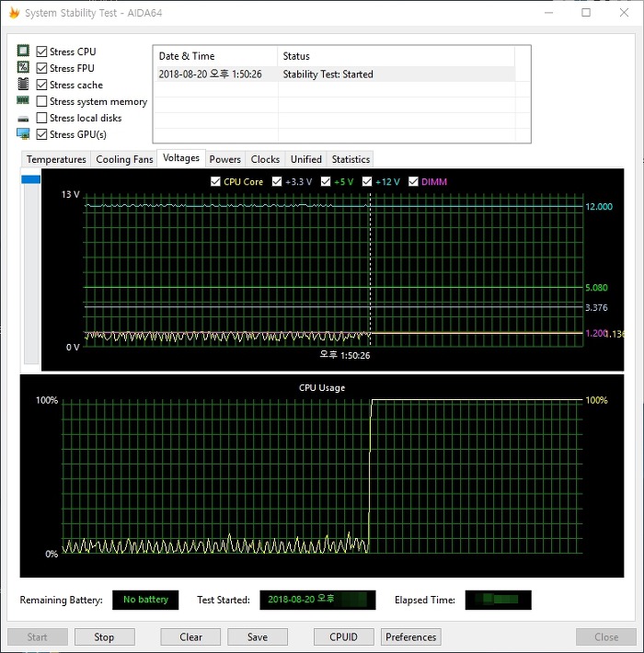644x653 pixels.
Task: Click the Date & Time column header
Action: pos(215,56)
